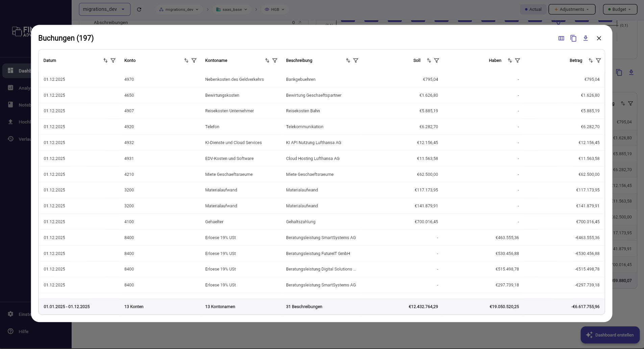644x349 pixels.
Task: Click the €141.879,91 Soll value
Action: pyautogui.click(x=426, y=206)
